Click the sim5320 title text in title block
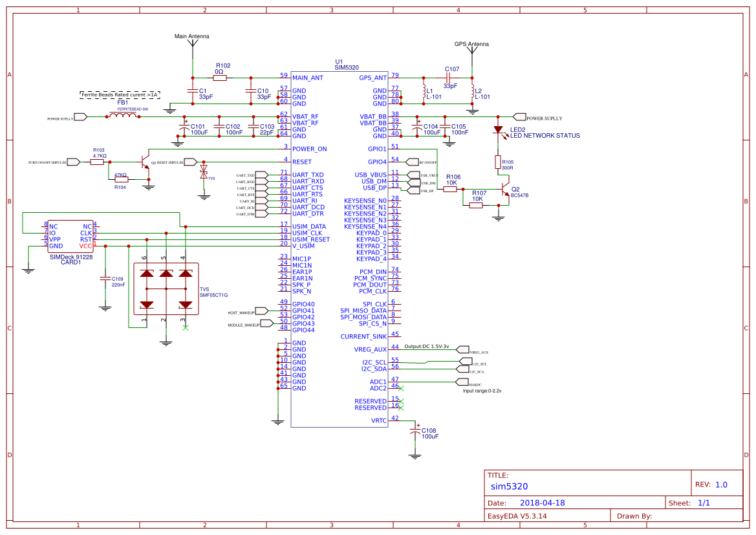756x535 pixels. [510, 486]
